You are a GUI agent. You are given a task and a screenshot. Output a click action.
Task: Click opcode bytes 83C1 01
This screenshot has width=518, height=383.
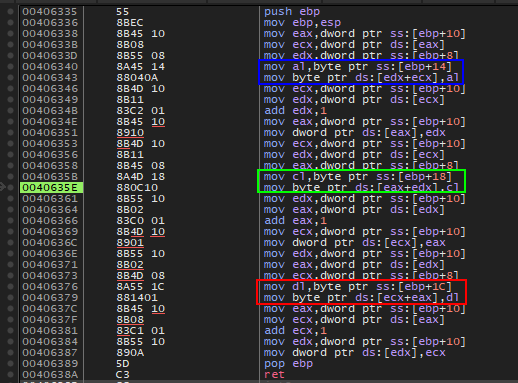click(x=141, y=331)
